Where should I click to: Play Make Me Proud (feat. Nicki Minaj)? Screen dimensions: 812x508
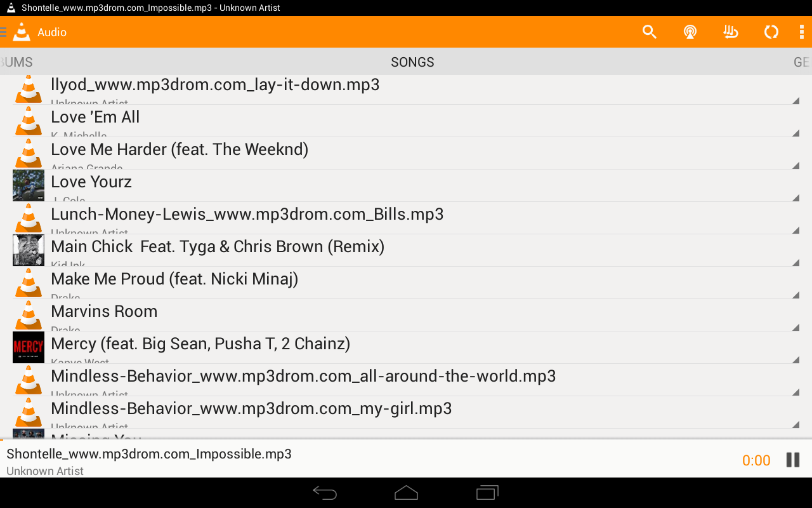tap(406, 283)
